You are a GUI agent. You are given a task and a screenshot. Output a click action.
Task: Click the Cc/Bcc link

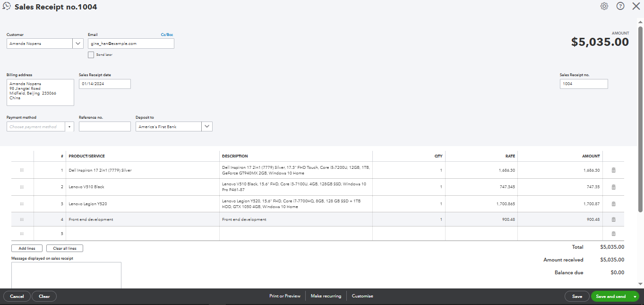click(167, 35)
